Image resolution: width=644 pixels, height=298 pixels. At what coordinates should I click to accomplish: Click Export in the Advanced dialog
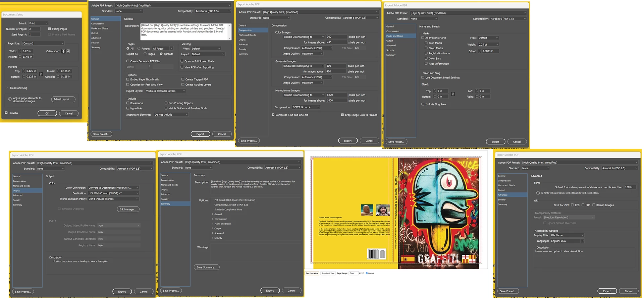pos(607,291)
